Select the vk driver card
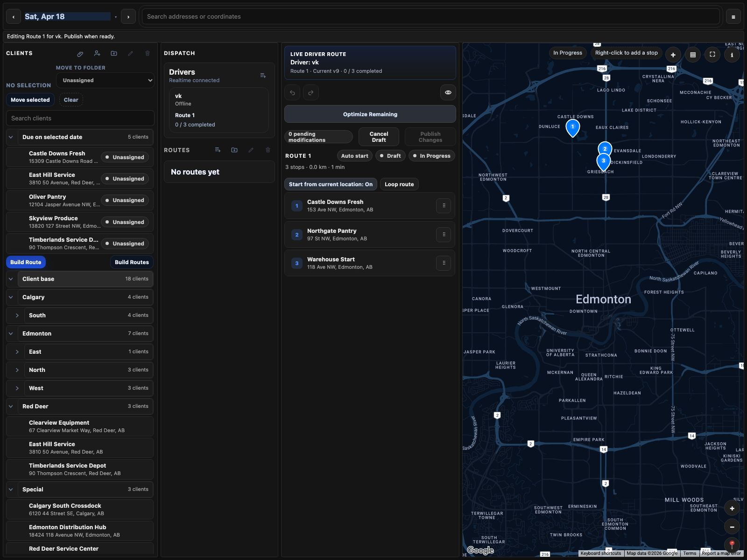Screen dimensions: 747x560 point(219,110)
